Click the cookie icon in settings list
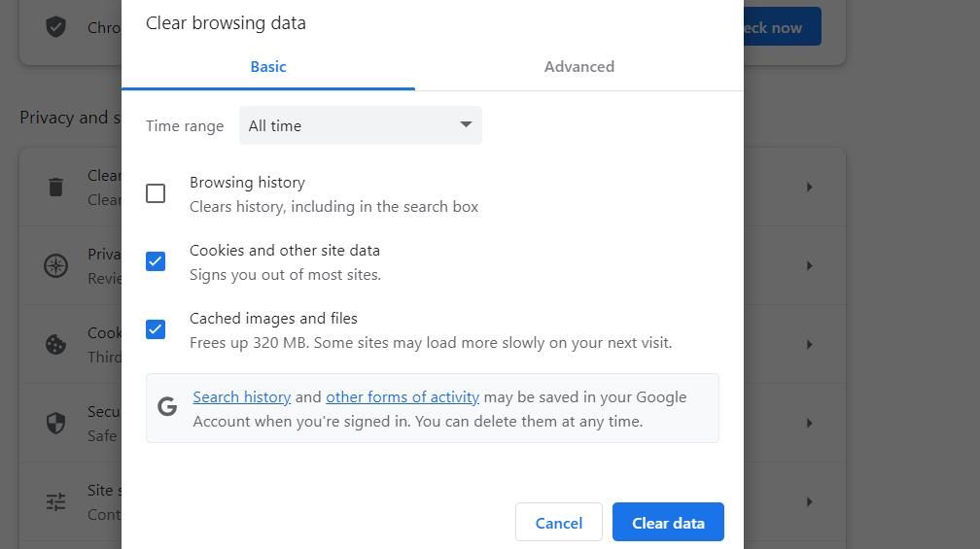Image resolution: width=980 pixels, height=549 pixels. coord(56,344)
